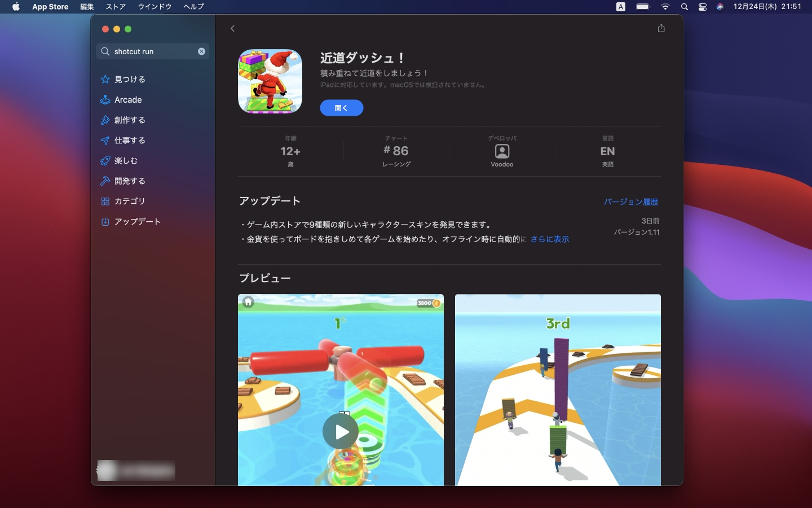
Task: Click the paper plane icon beside 仕事する
Action: tap(105, 141)
